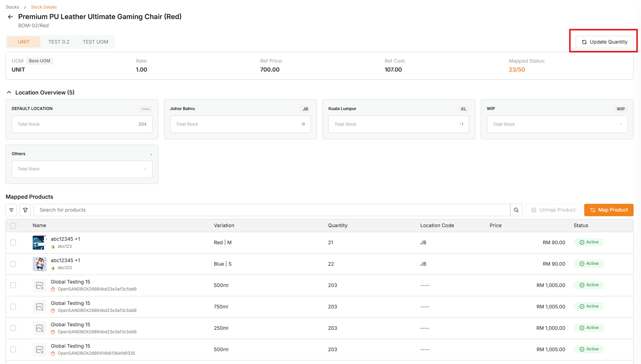This screenshot has height=364, width=641.
Task: Click image placeholder of Global Testing 15 250ml
Action: click(x=40, y=328)
